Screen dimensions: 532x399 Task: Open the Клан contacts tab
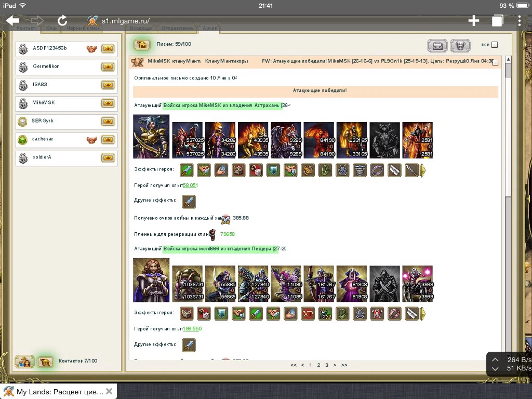pyautogui.click(x=51, y=28)
